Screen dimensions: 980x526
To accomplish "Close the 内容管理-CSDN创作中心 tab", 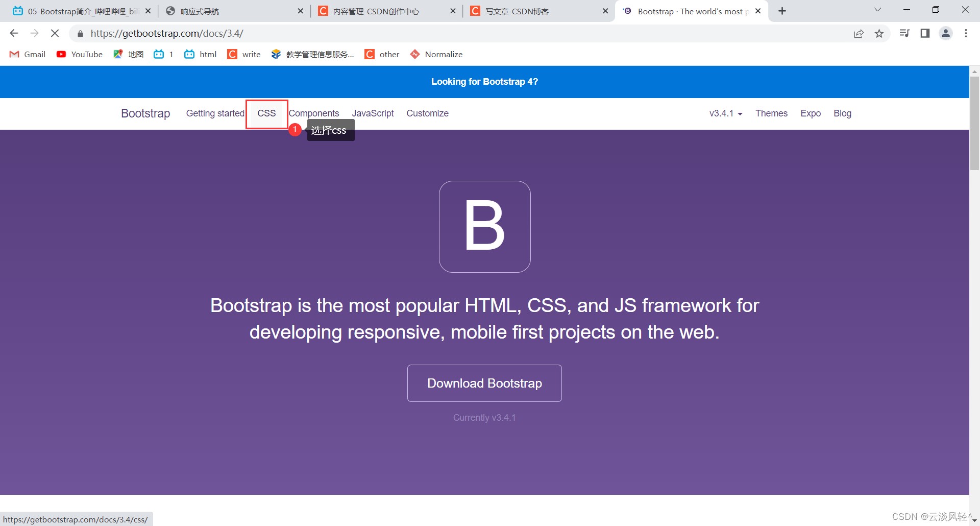I will click(453, 11).
